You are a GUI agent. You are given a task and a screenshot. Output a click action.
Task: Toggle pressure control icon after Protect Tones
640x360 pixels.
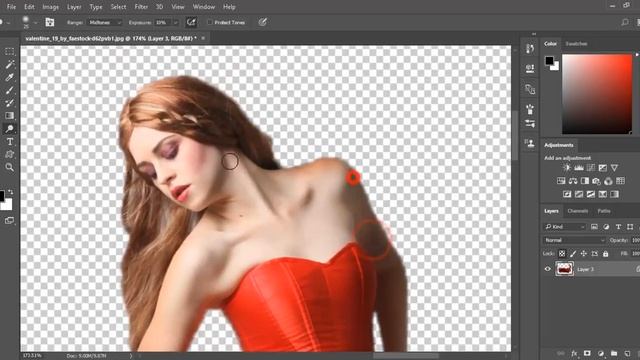coord(262,22)
